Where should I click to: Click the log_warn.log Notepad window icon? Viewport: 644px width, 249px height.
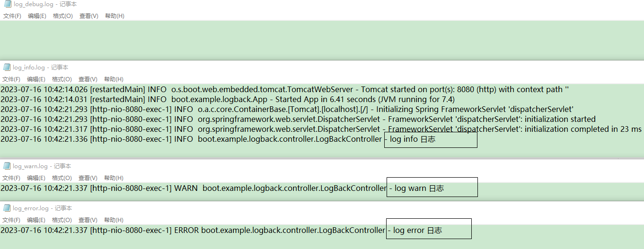click(x=7, y=166)
